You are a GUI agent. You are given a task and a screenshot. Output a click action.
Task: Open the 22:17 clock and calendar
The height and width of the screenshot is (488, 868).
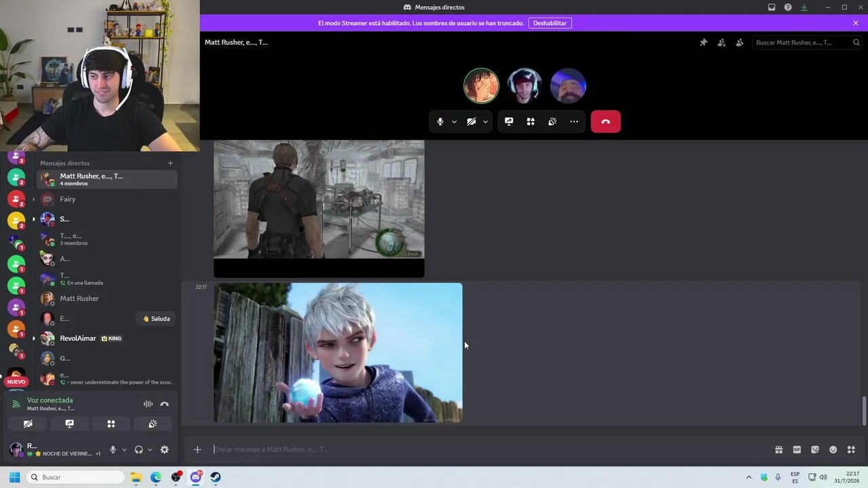point(847,477)
